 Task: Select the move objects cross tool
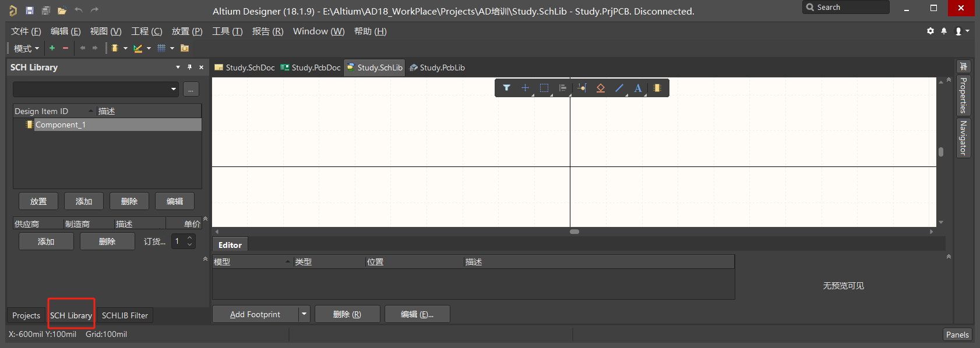coord(525,88)
